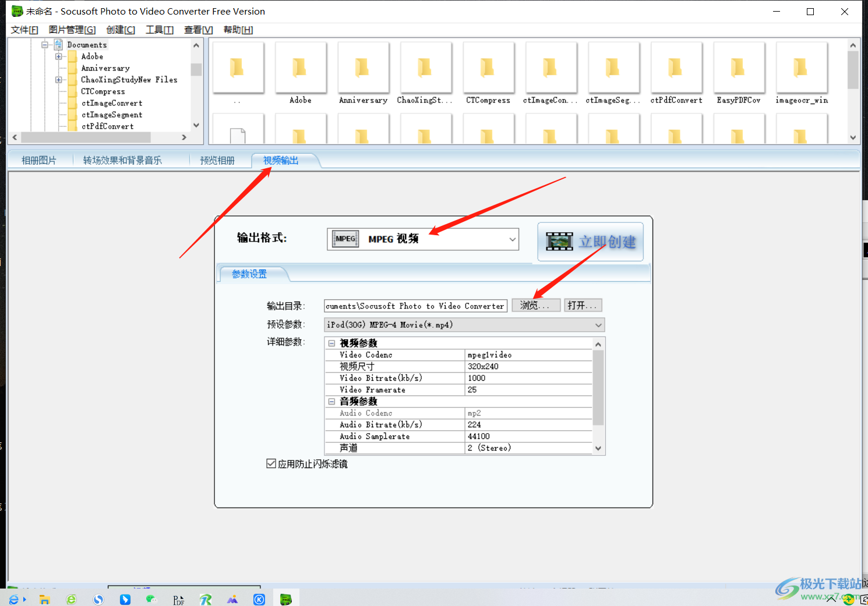Screen dimensions: 868x606
Task: Open File Explorer from the taskbar
Action: 44,600
